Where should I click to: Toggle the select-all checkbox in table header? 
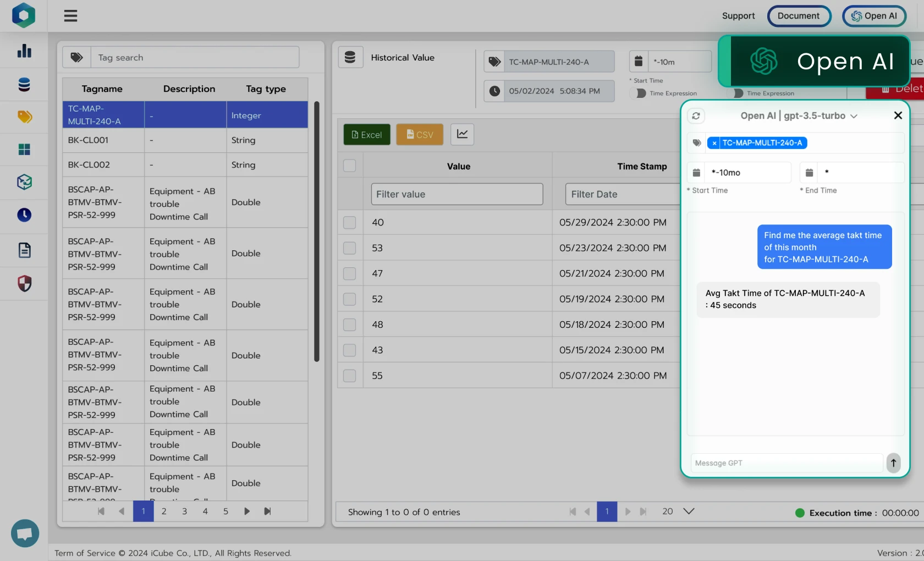point(349,166)
